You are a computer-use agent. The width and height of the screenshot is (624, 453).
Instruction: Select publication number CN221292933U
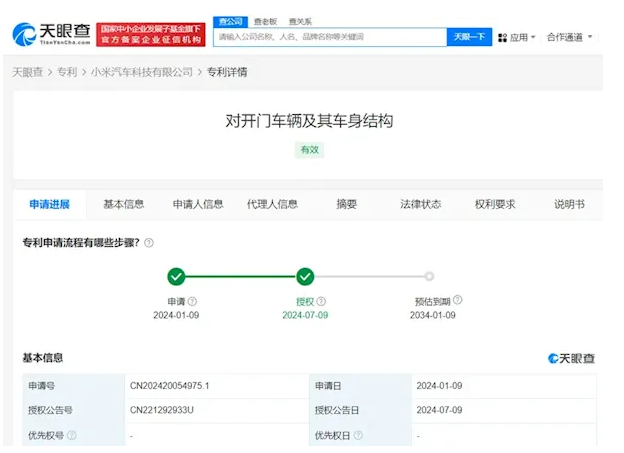coord(162,410)
